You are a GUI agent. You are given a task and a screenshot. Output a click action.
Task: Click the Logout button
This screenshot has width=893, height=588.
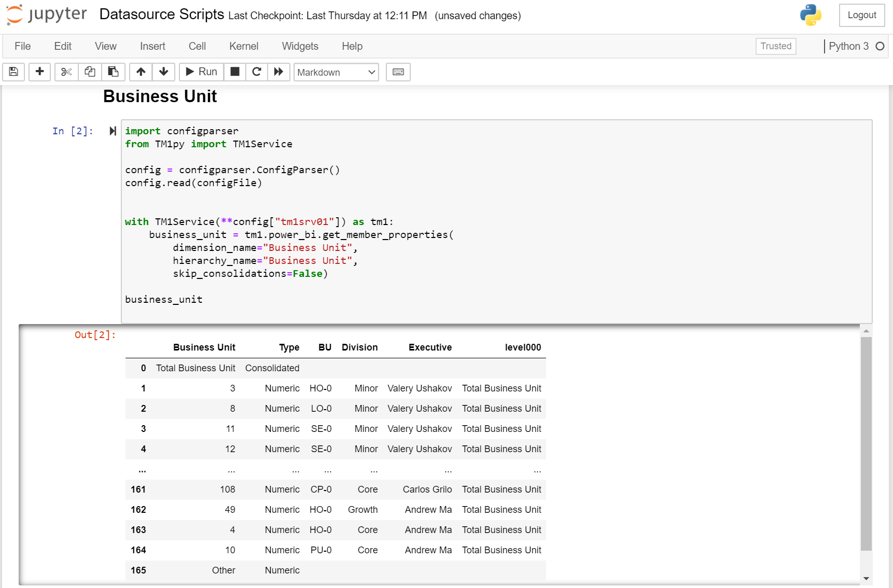point(861,16)
